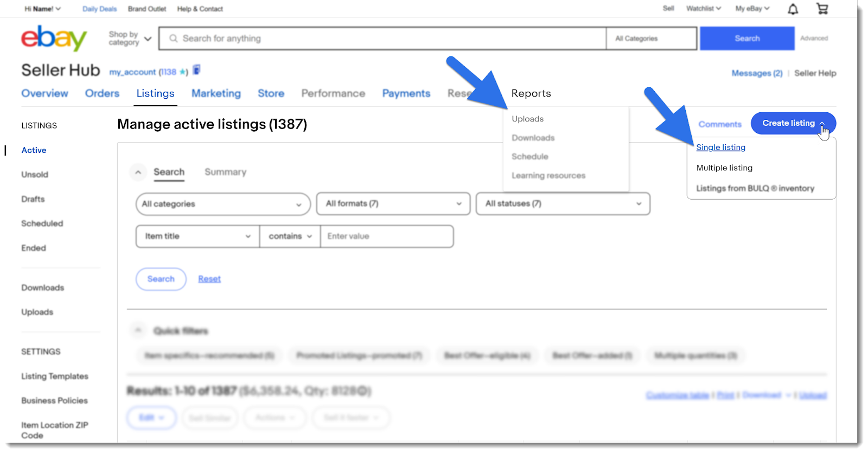The image size is (868, 453).
Task: Collapse the Search section chevron
Action: [138, 172]
